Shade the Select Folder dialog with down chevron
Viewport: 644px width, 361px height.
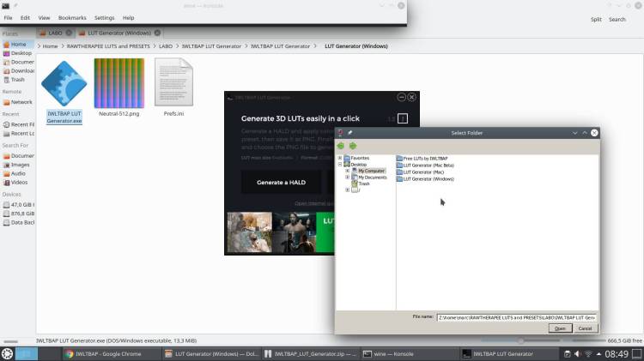coord(574,133)
